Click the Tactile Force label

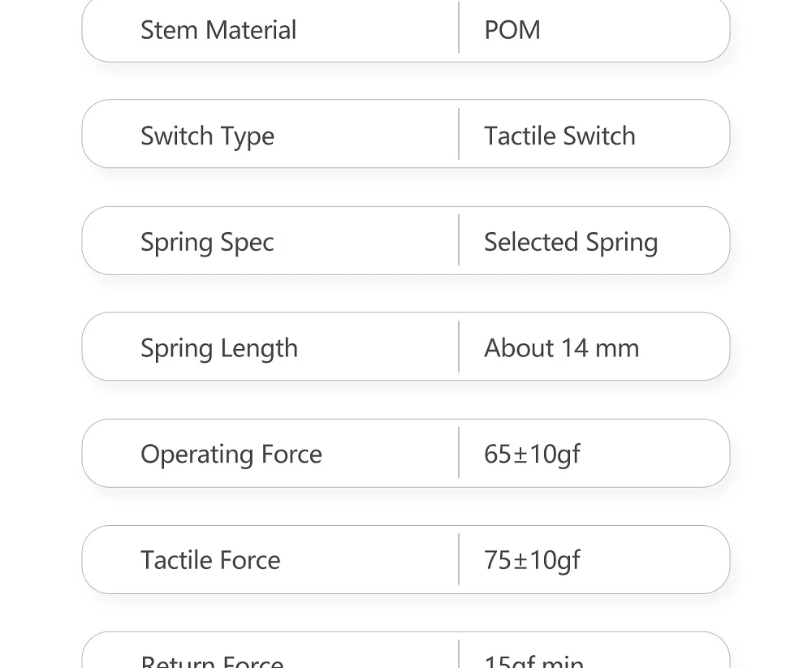pos(210,560)
